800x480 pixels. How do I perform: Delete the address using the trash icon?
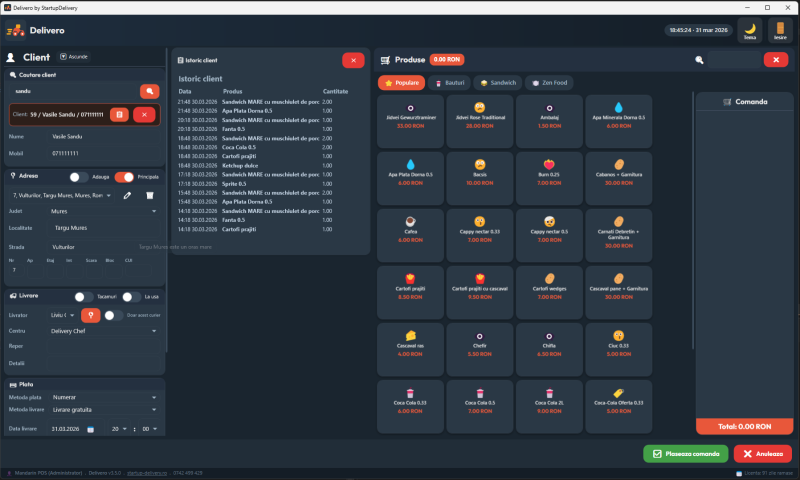(x=149, y=195)
